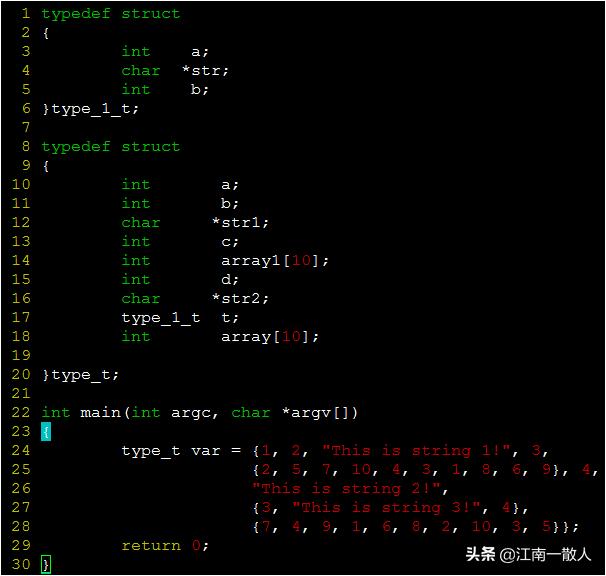Select '*str;' member on line 4

pos(205,71)
